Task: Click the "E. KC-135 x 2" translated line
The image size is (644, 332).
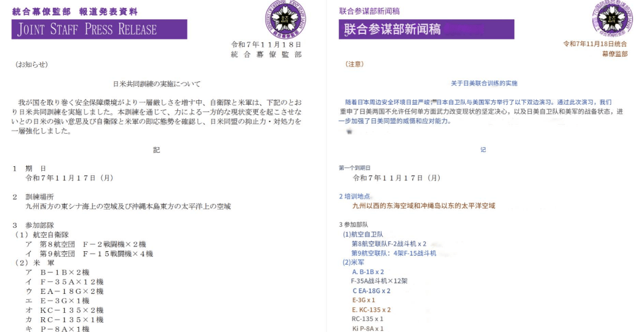Action: point(371,310)
